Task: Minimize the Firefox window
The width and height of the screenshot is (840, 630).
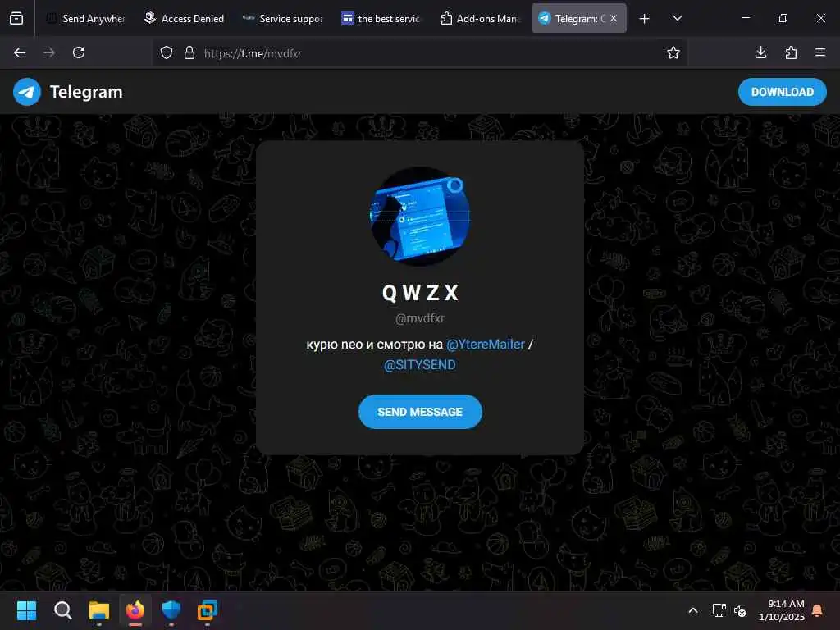Action: (745, 18)
